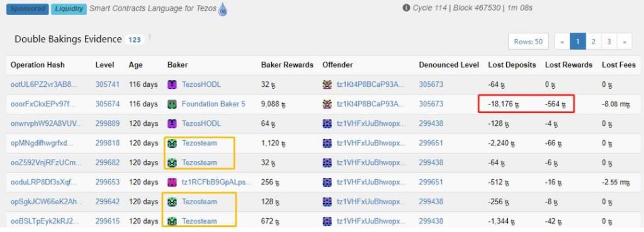
Task: Click offender avatar in onwrvphW92A8VUV row
Action: pyautogui.click(x=327, y=123)
